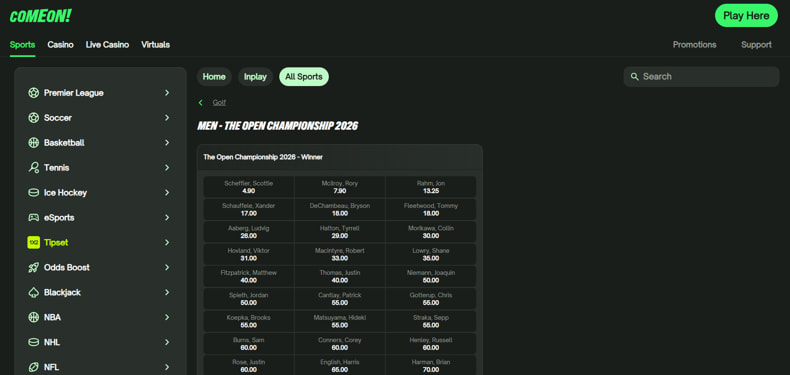Click the NFL football icon
The width and height of the screenshot is (790, 375).
[34, 367]
